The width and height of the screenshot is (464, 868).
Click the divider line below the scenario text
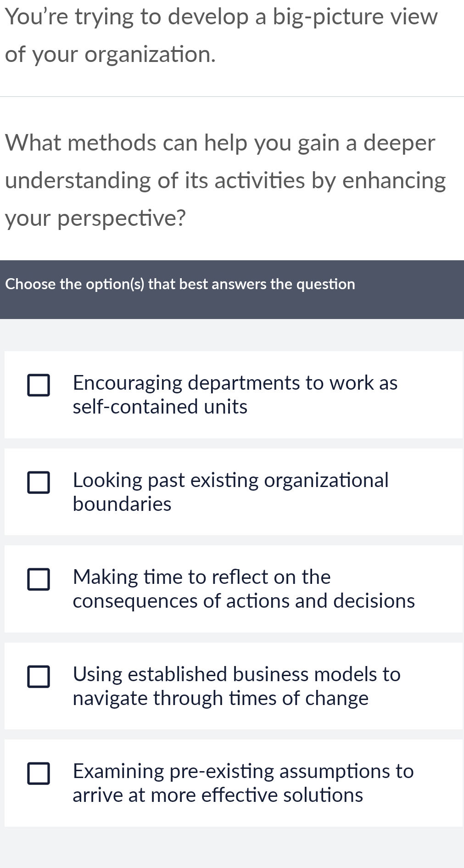coord(232,96)
